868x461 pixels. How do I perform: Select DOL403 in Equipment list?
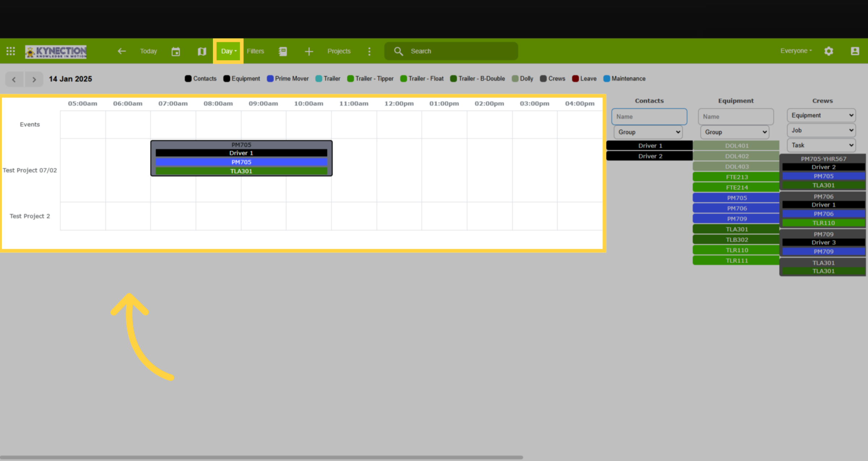[x=736, y=166]
